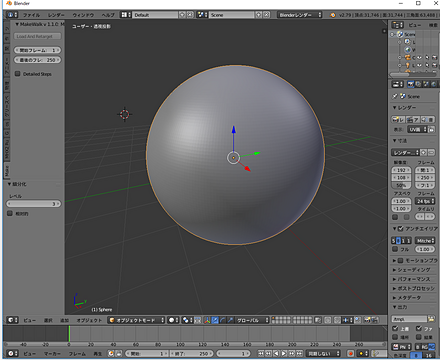Screen dimensions: 440x360
Task: Enable the Detailed Steps checkbox
Action: coord(18,74)
